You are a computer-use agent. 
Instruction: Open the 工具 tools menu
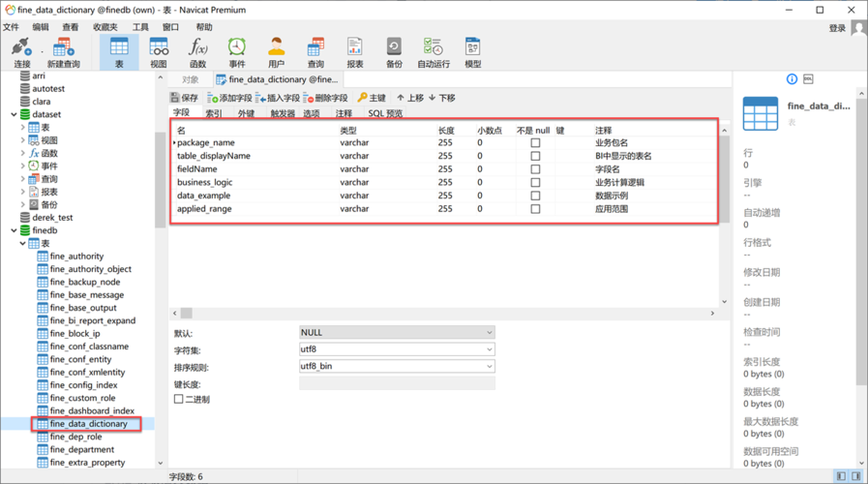[x=140, y=27]
